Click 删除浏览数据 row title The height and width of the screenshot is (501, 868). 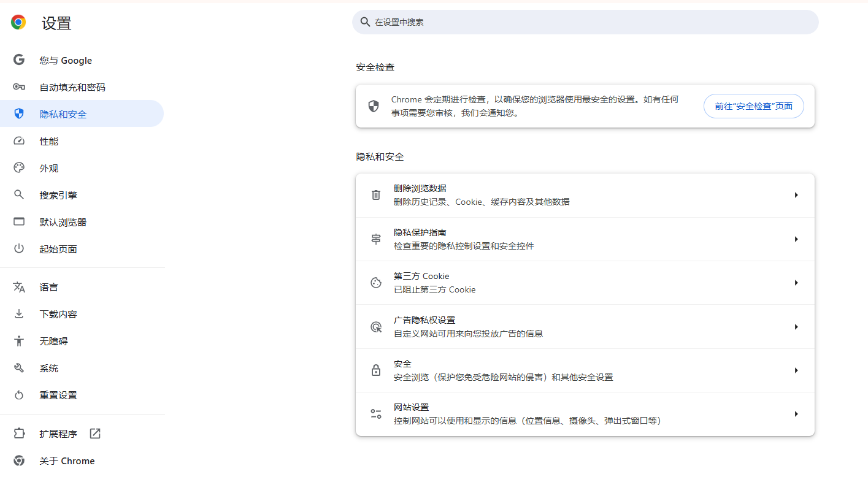tap(420, 188)
